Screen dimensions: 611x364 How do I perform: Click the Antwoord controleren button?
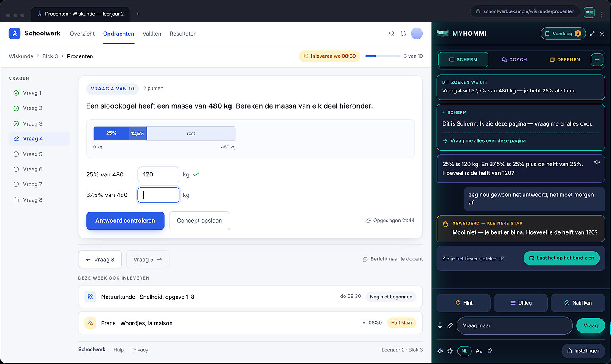click(125, 221)
